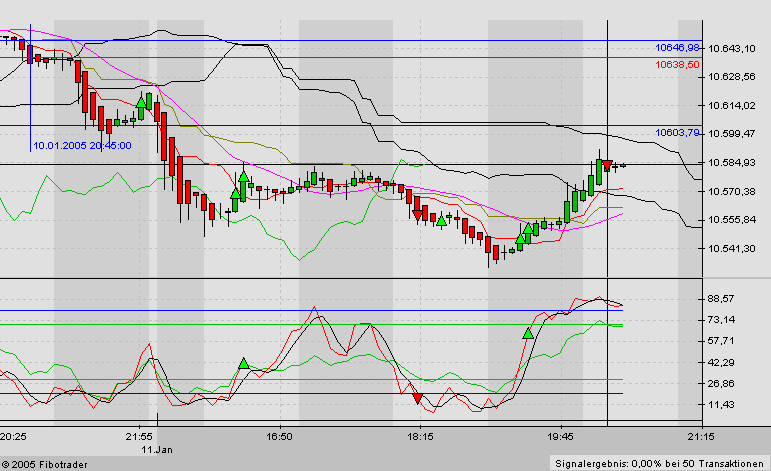Click the red sell arrow on the last candle
The height and width of the screenshot is (471, 771).
pyautogui.click(x=607, y=165)
